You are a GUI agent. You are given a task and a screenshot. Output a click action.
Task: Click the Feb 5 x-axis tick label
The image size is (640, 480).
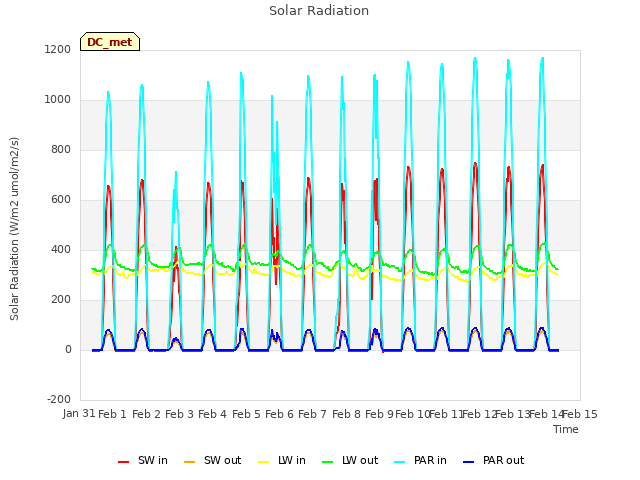pyautogui.click(x=246, y=414)
